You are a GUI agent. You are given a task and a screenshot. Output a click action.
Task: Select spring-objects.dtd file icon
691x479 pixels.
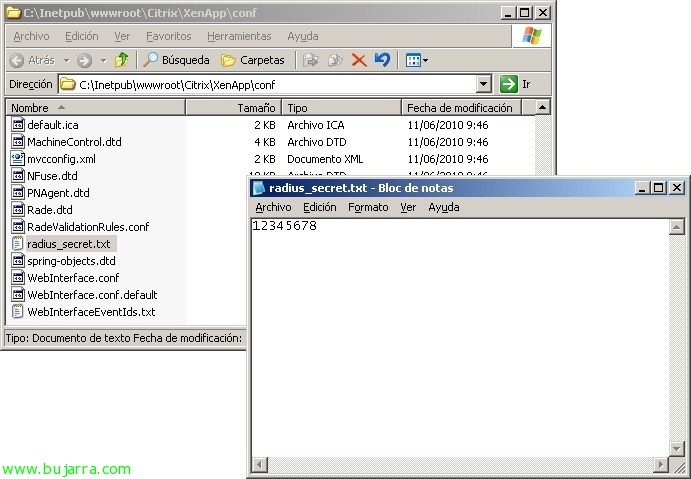(x=17, y=261)
